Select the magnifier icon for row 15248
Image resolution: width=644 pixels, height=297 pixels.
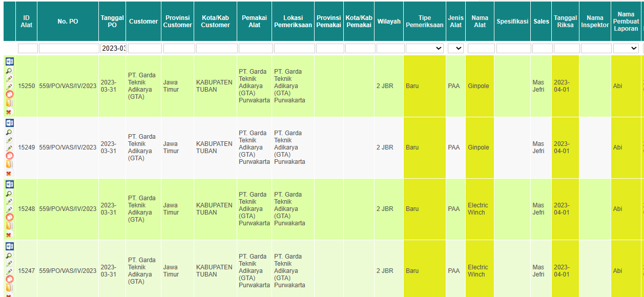tap(9, 194)
